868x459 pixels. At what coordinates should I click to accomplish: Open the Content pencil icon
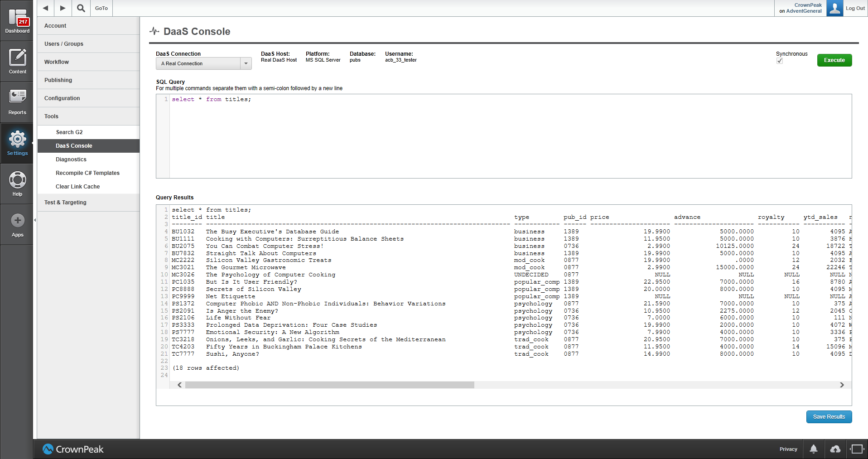coord(17,62)
